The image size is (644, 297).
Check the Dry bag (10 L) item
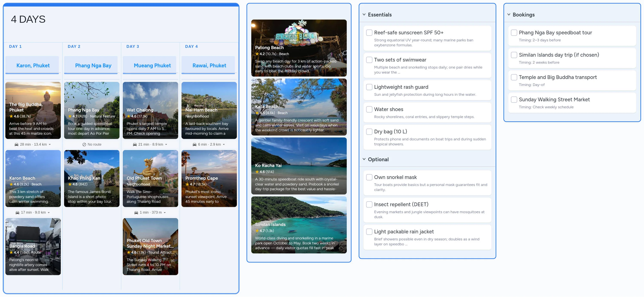[369, 132]
